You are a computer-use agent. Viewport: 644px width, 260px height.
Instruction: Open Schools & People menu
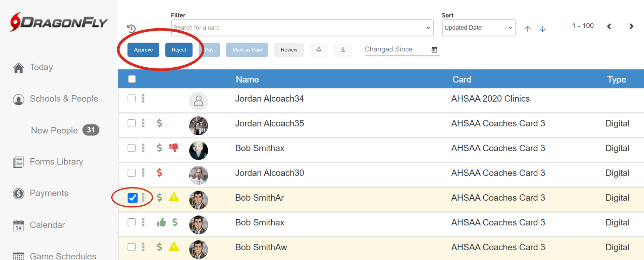[64, 99]
